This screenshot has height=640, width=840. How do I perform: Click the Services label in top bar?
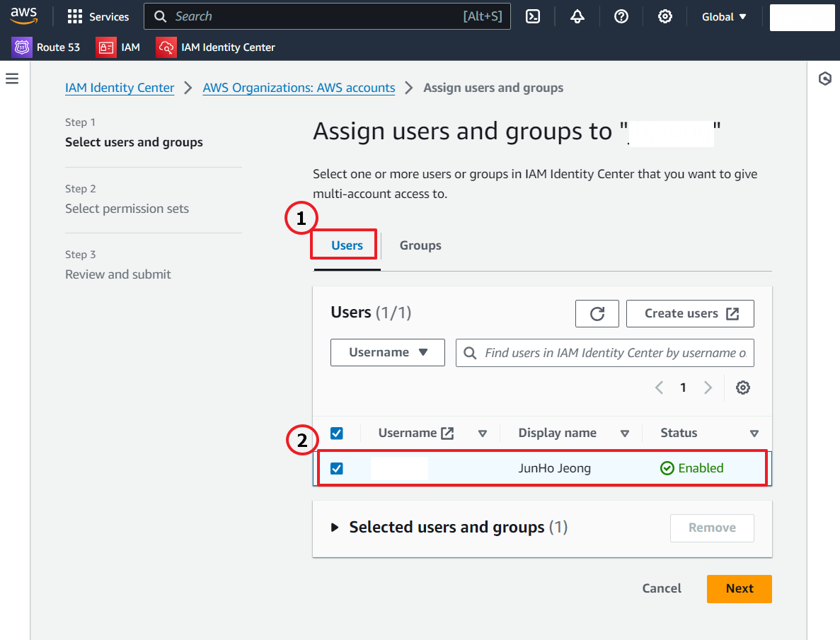pyautogui.click(x=109, y=17)
